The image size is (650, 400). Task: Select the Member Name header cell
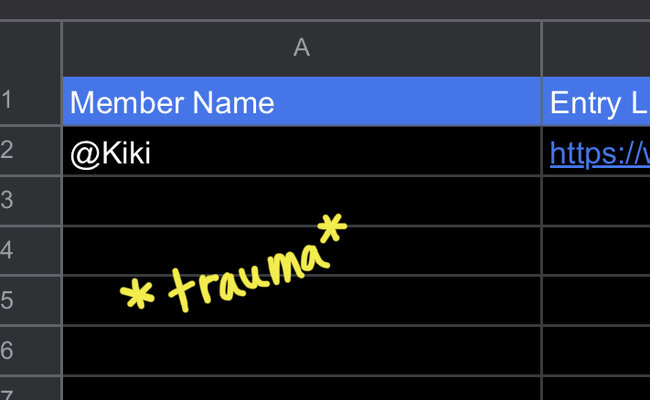point(301,101)
